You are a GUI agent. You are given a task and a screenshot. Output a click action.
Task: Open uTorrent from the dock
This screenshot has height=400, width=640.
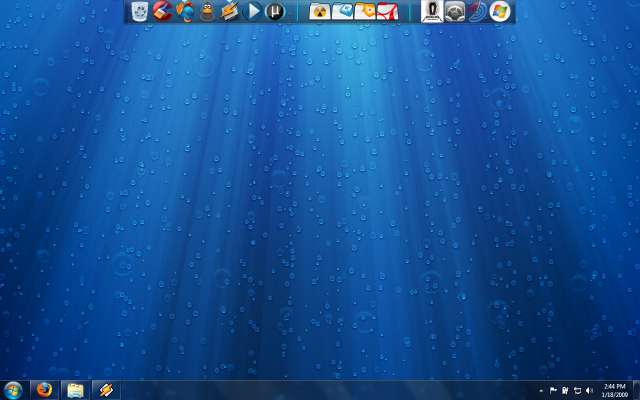pyautogui.click(x=275, y=11)
